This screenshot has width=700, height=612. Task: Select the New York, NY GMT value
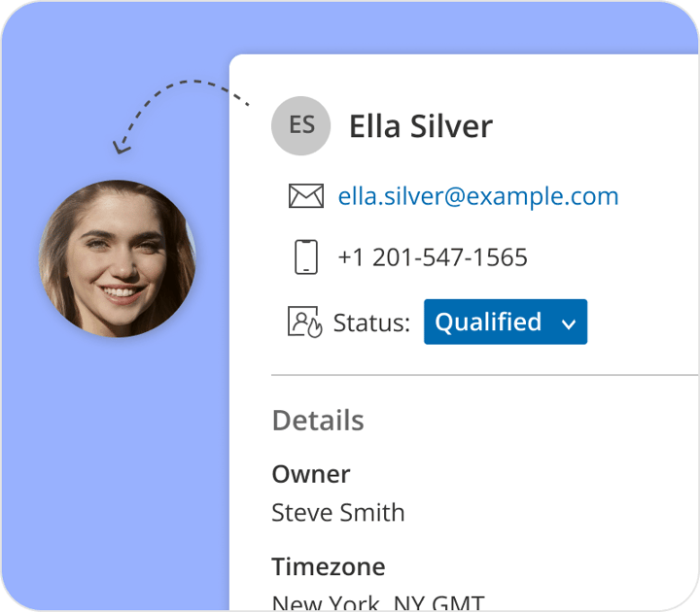point(377,602)
